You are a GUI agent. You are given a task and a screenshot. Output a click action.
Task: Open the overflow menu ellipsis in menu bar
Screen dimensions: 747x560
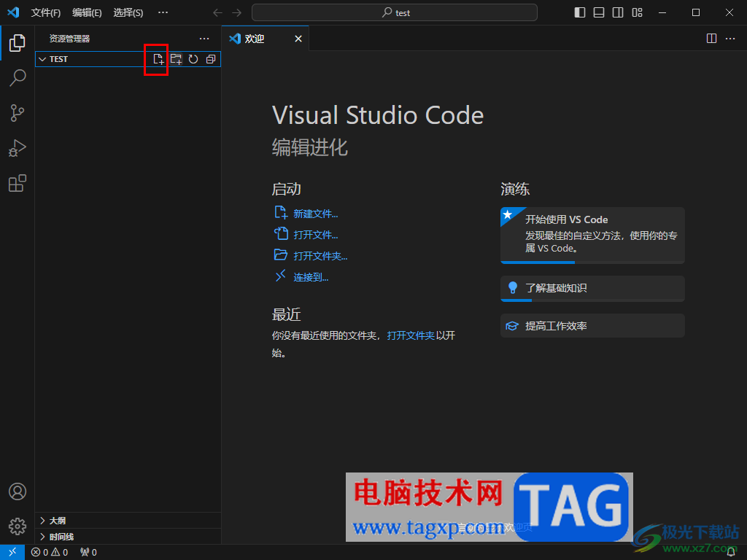click(163, 13)
